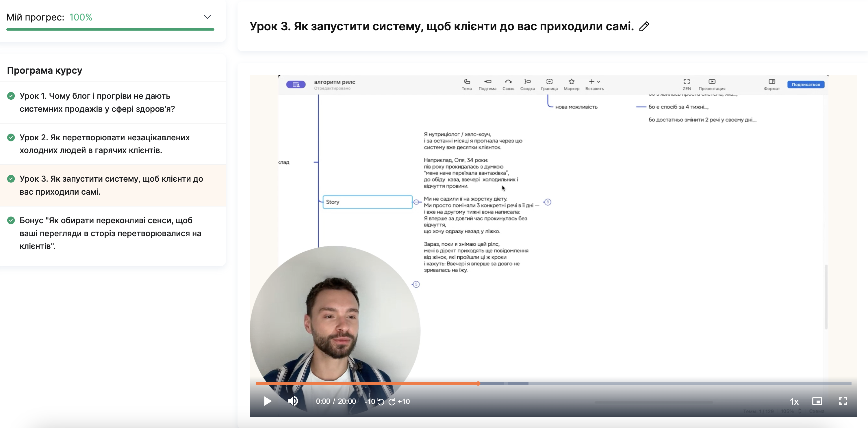Play the lesson video

[268, 401]
